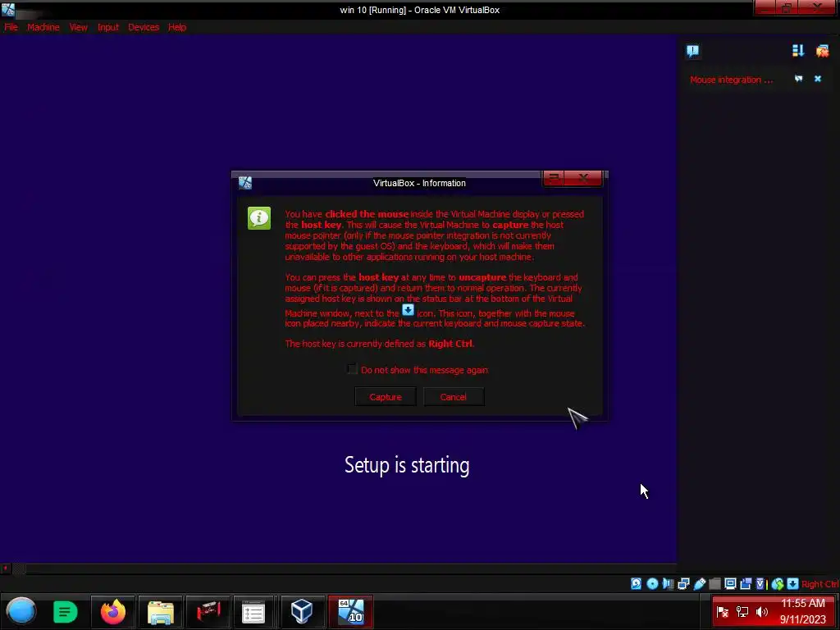
Task: Open the red graphics card taskbar app
Action: point(208,611)
